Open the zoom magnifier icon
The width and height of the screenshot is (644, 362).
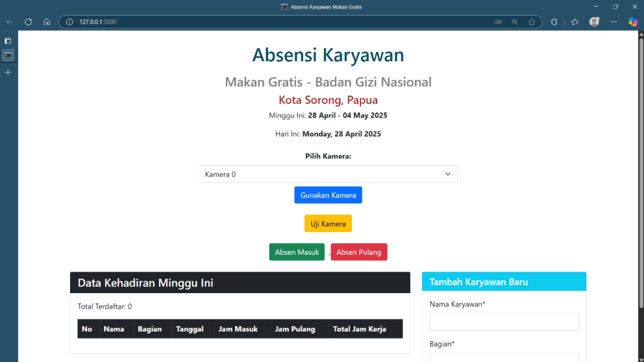515,22
